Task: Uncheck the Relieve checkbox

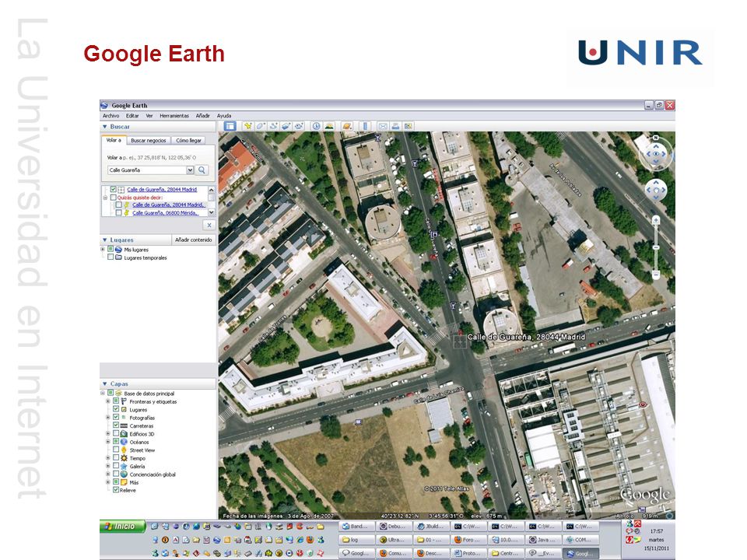Action: pyautogui.click(x=116, y=489)
